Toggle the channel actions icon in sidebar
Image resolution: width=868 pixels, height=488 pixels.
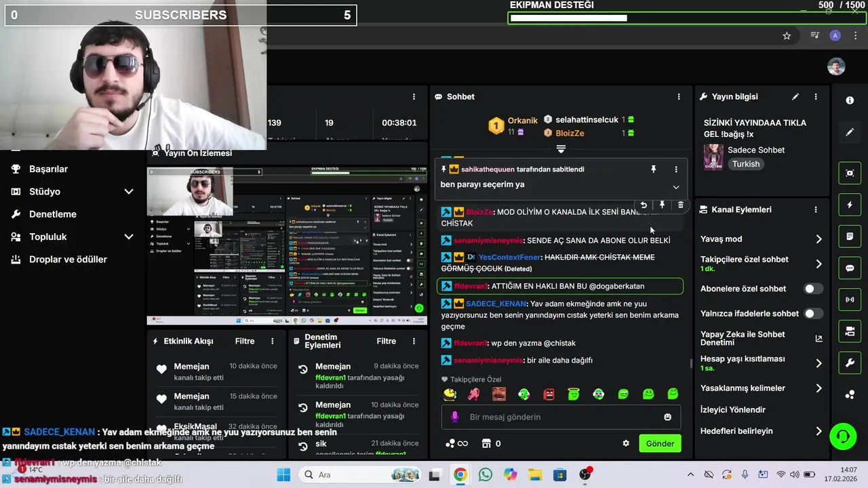pyautogui.click(x=850, y=331)
